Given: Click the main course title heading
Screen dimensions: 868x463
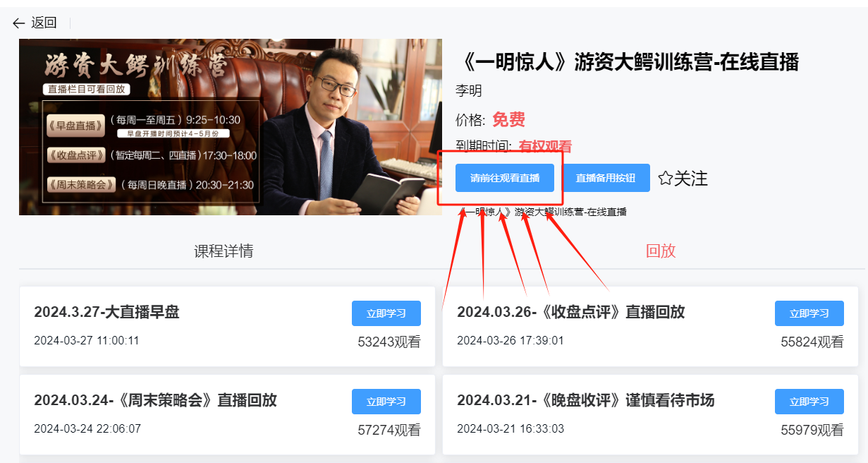Looking at the screenshot, I should tap(628, 61).
